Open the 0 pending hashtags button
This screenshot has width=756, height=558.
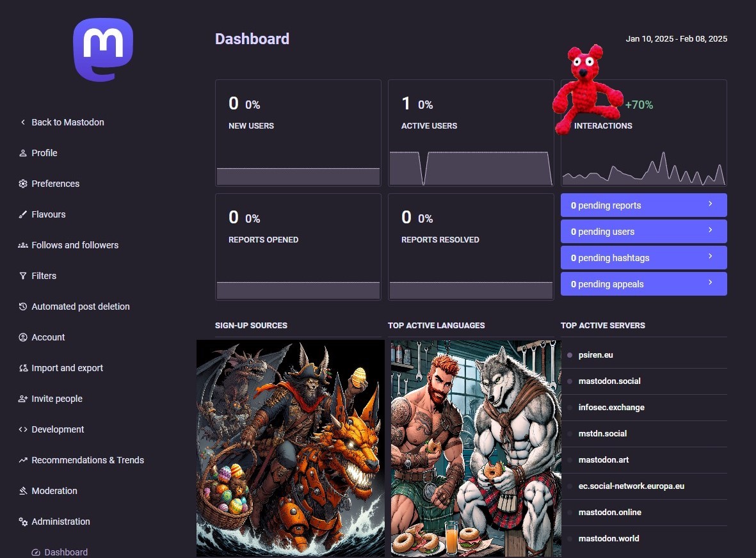(644, 258)
